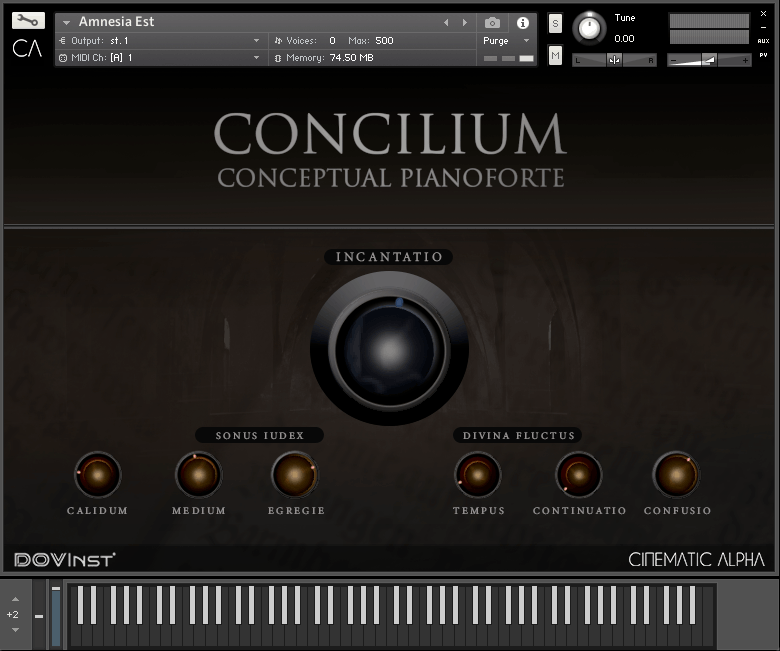Screen dimensions: 780x651
Task: Click the CA instrument logo icon
Action: coord(27,48)
